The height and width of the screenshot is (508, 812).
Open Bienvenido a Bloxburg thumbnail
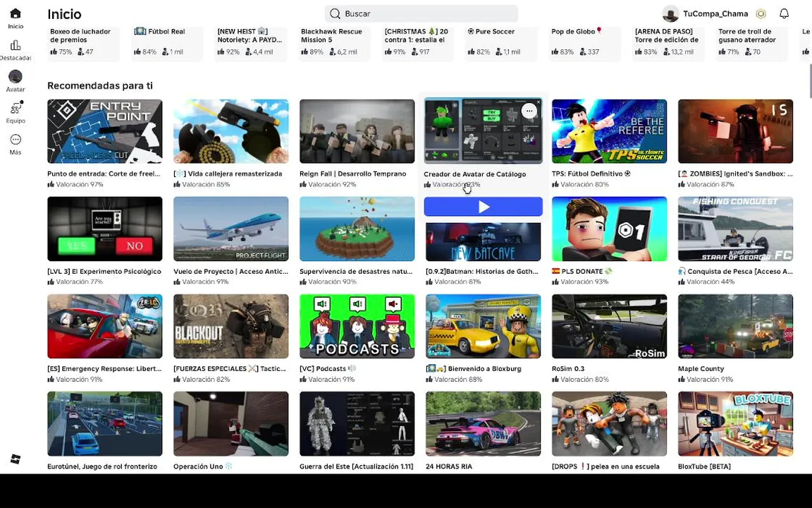[x=483, y=326]
